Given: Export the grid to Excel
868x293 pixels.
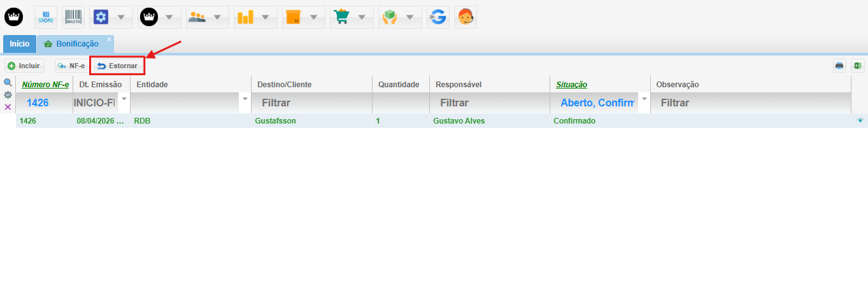Looking at the screenshot, I should click(x=857, y=66).
